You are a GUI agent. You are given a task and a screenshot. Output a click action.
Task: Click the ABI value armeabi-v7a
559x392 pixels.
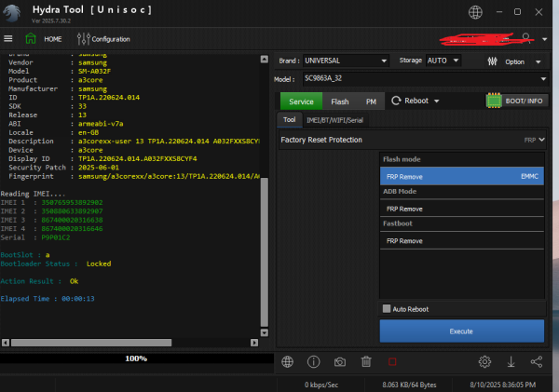(101, 124)
